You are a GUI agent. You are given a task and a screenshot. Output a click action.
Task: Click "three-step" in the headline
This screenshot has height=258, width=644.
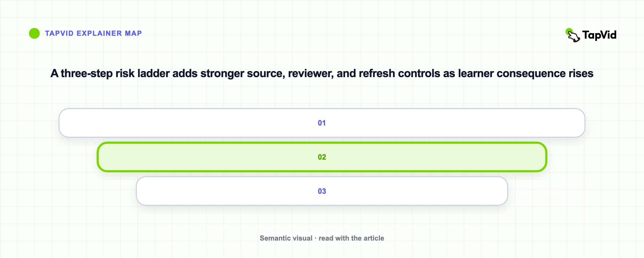click(87, 74)
